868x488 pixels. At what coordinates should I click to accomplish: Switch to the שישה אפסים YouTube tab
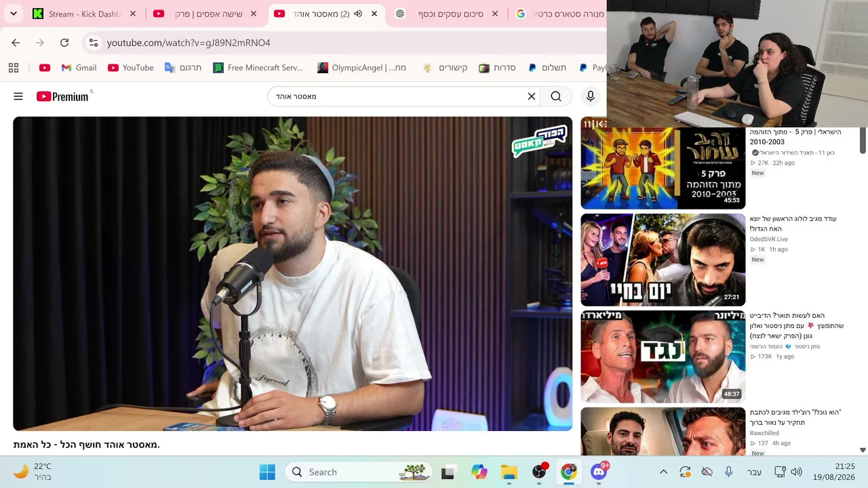[x=198, y=14]
